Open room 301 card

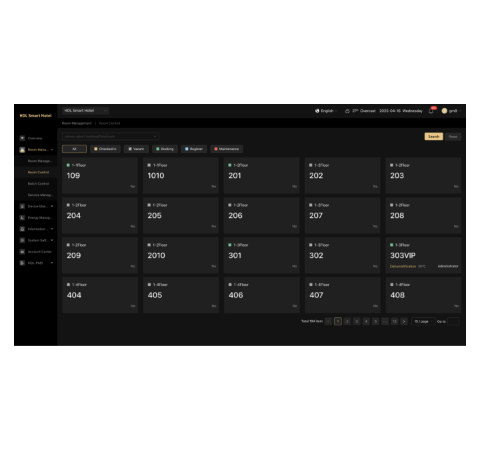click(x=262, y=256)
